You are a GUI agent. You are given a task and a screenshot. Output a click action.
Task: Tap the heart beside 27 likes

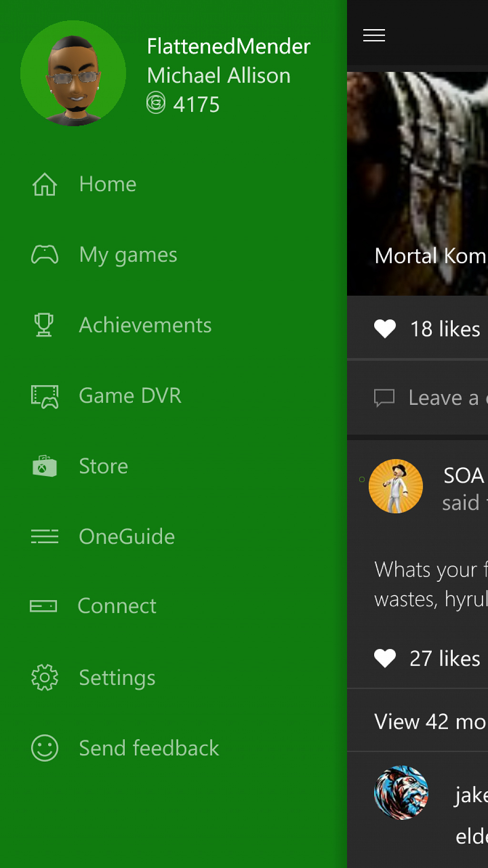click(x=385, y=658)
